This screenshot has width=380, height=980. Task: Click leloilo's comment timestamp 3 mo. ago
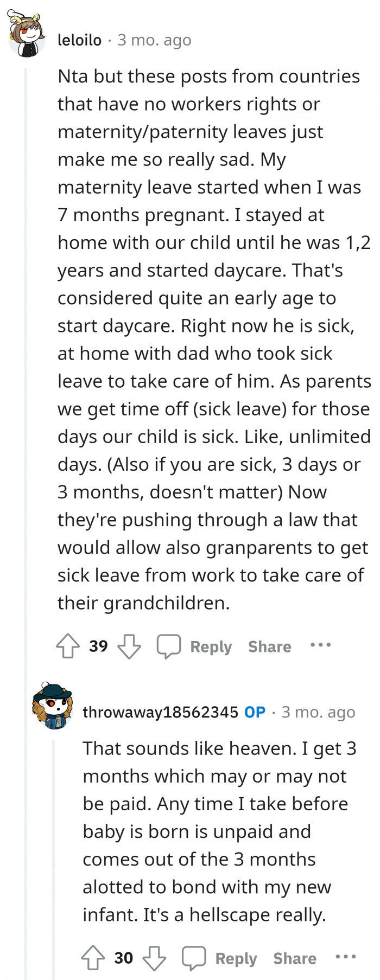155,40
